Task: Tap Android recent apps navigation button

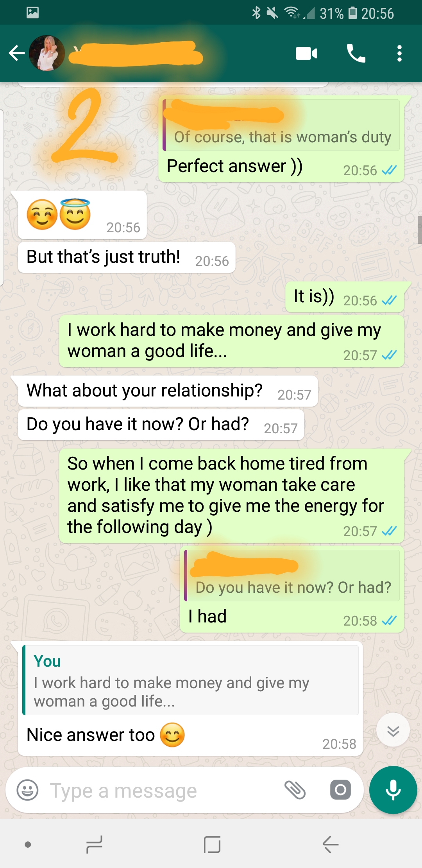Action: point(94,845)
